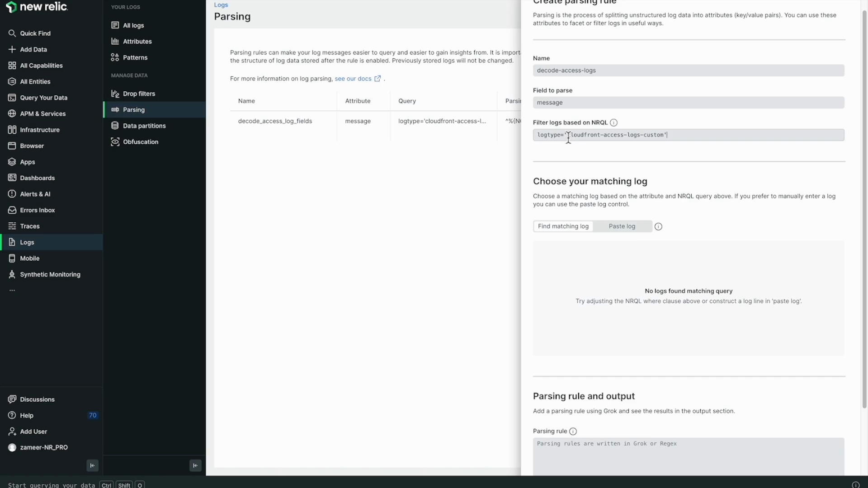The image size is (868, 488).
Task: Click the Logs breadcrumb link
Action: (221, 5)
